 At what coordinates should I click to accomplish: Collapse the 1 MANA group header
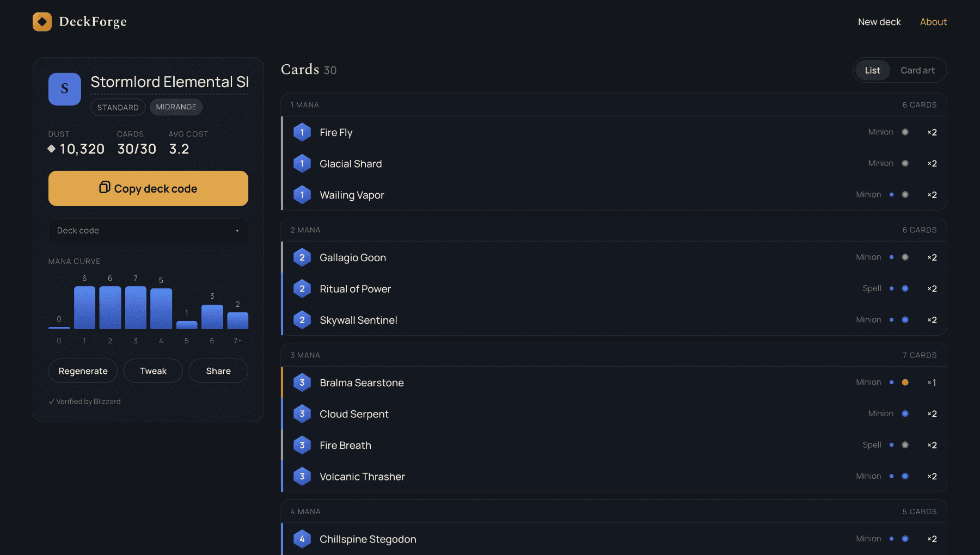[614, 105]
